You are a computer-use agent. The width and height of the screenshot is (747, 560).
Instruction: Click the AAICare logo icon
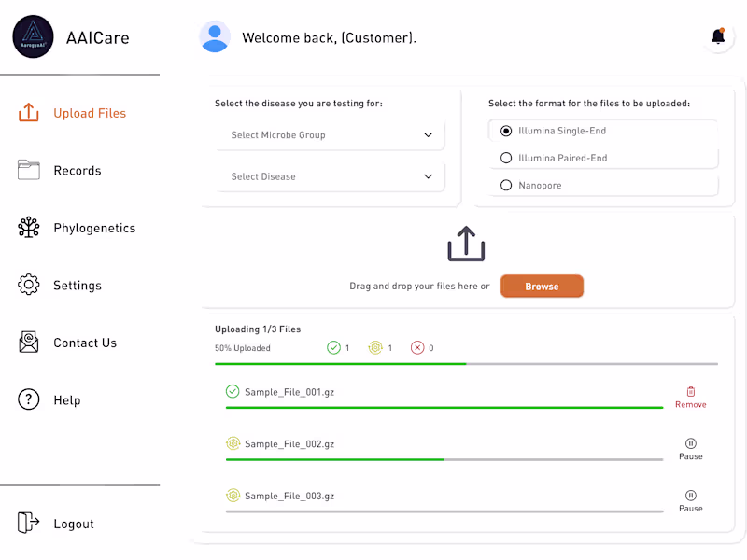[34, 37]
